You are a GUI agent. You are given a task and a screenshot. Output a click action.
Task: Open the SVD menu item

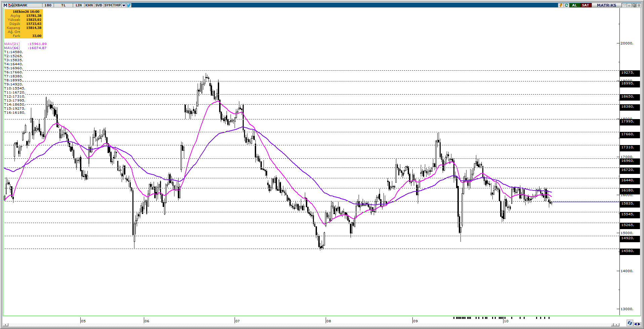[x=98, y=5]
